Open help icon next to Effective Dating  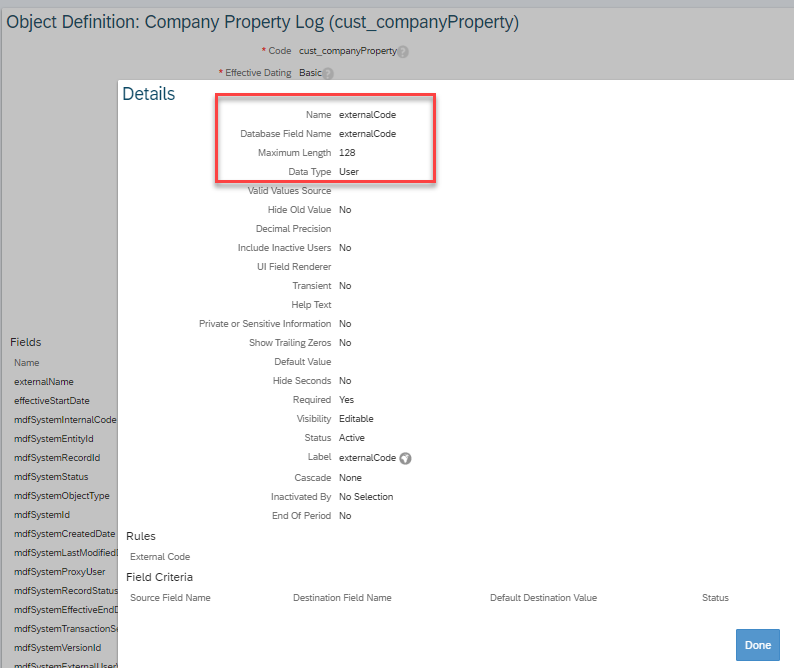click(x=328, y=74)
